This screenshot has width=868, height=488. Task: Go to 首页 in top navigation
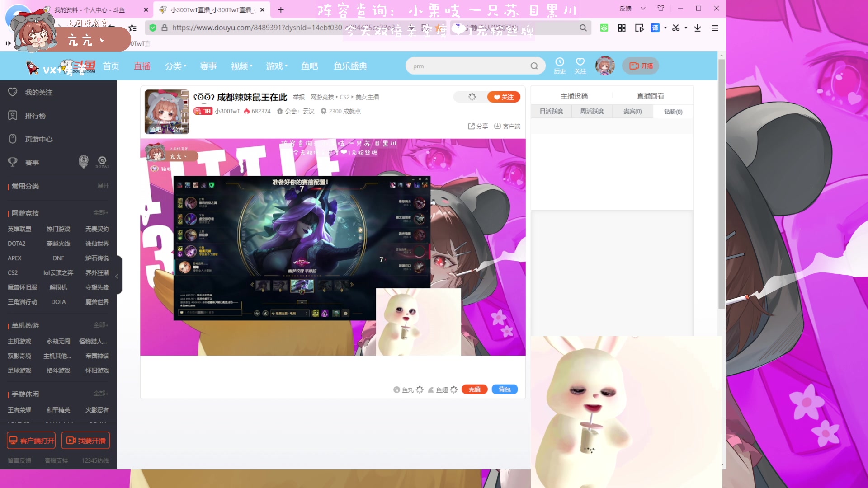tap(111, 66)
